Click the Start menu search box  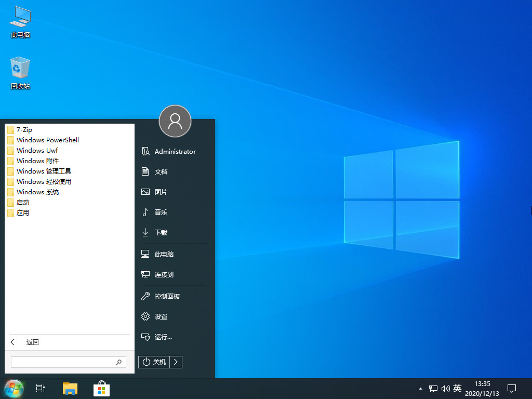tap(65, 362)
